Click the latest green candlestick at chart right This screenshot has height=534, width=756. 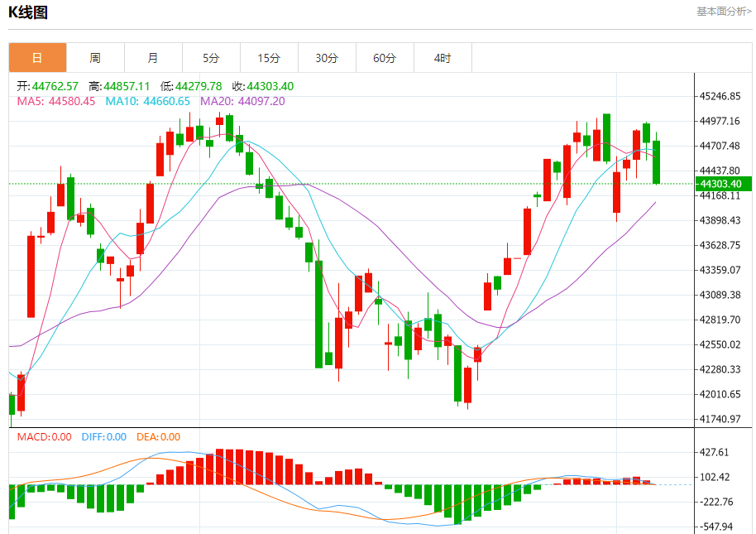[656, 162]
